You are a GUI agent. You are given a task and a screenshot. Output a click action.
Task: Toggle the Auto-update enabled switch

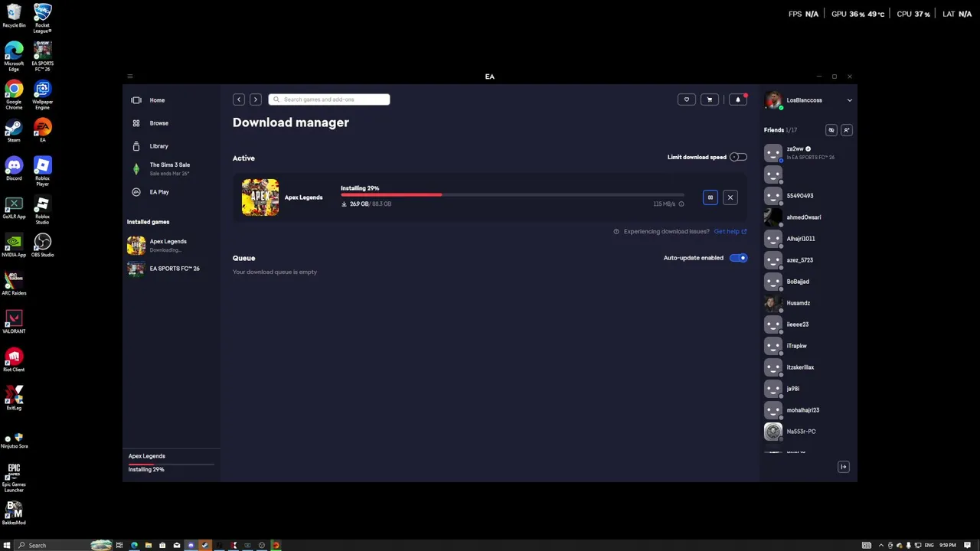(x=738, y=258)
